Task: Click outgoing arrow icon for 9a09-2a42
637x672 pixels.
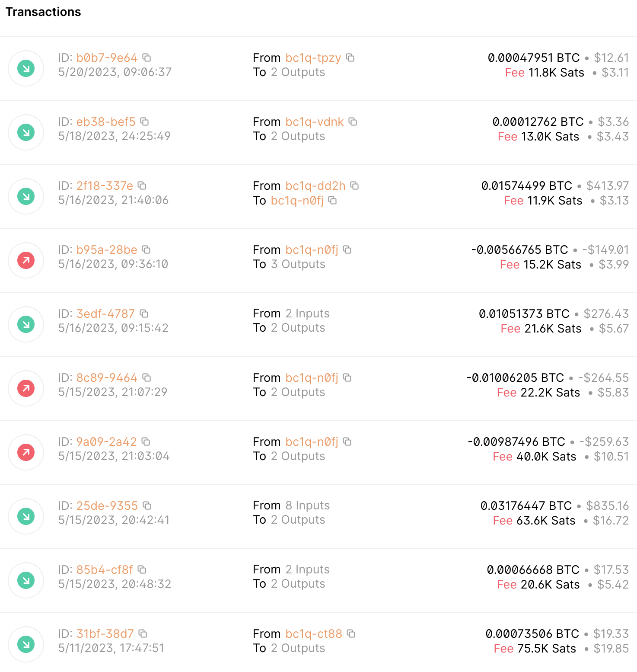Action: [26, 452]
